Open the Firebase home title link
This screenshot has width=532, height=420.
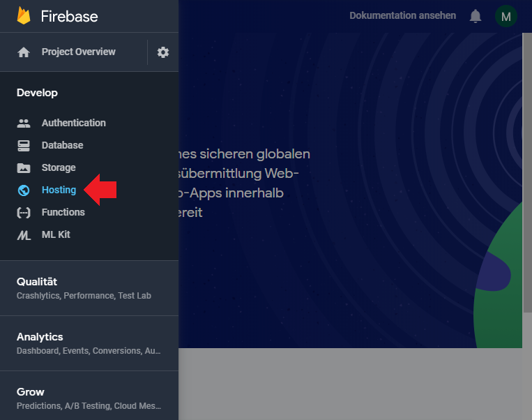click(x=69, y=16)
